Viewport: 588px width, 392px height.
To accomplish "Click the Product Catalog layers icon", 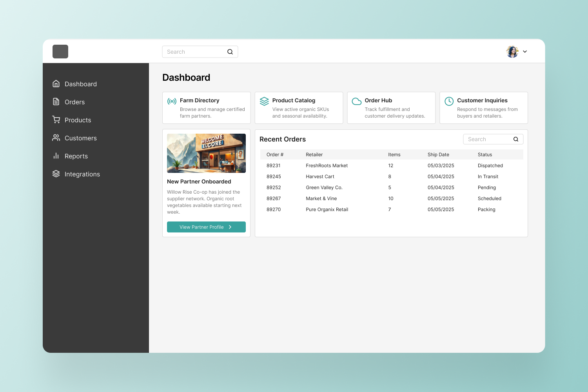I will 264,101.
